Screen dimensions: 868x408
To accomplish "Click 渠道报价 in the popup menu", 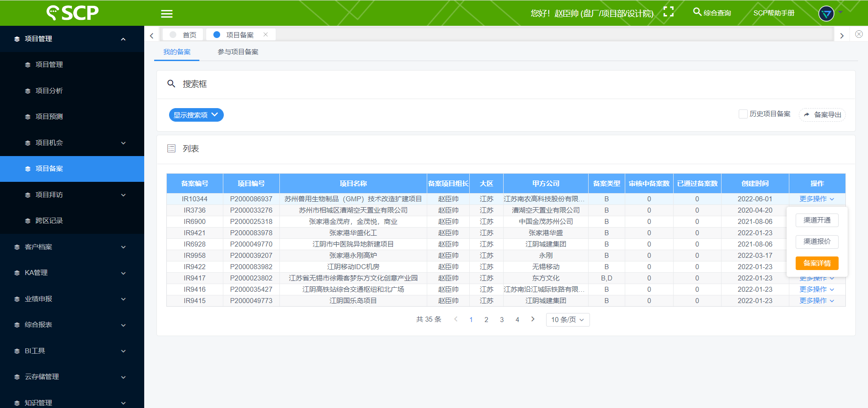I will [x=817, y=242].
